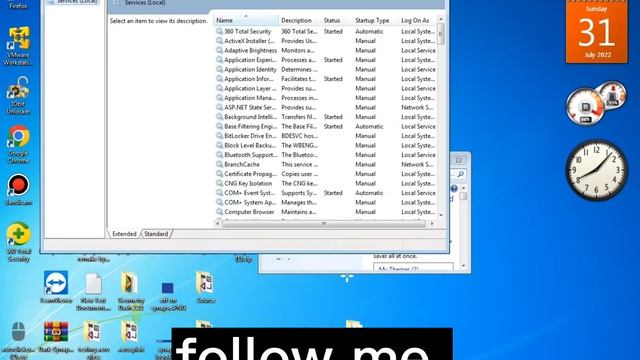This screenshot has height=360, width=640.
Task: Select the Certificate Propag... service
Action: click(x=325, y=174)
